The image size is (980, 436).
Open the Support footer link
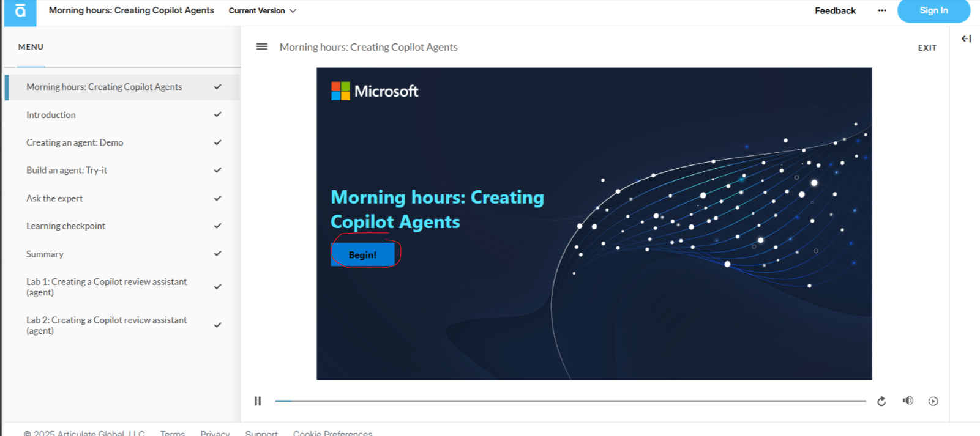click(x=261, y=433)
